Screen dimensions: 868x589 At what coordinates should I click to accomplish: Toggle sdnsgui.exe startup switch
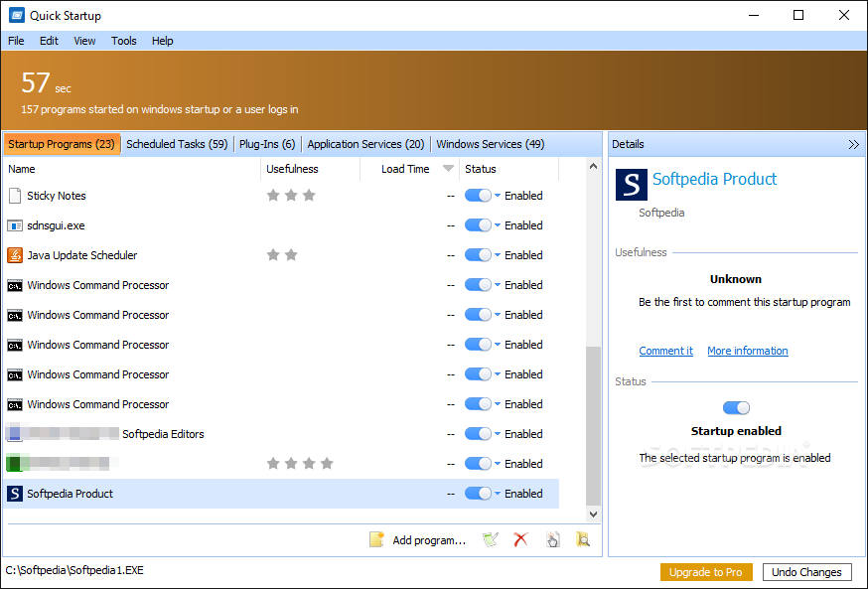point(478,225)
